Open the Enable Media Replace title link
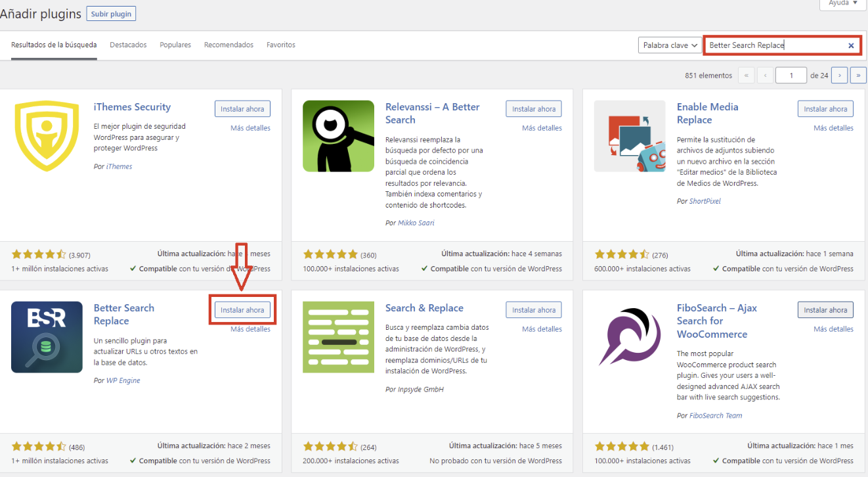This screenshot has width=868, height=477. point(708,114)
